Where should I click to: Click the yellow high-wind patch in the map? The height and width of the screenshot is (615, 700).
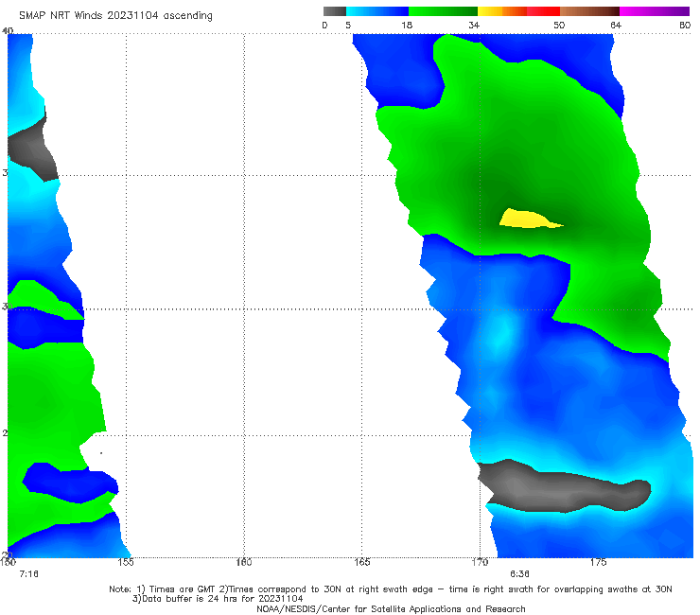click(x=529, y=219)
